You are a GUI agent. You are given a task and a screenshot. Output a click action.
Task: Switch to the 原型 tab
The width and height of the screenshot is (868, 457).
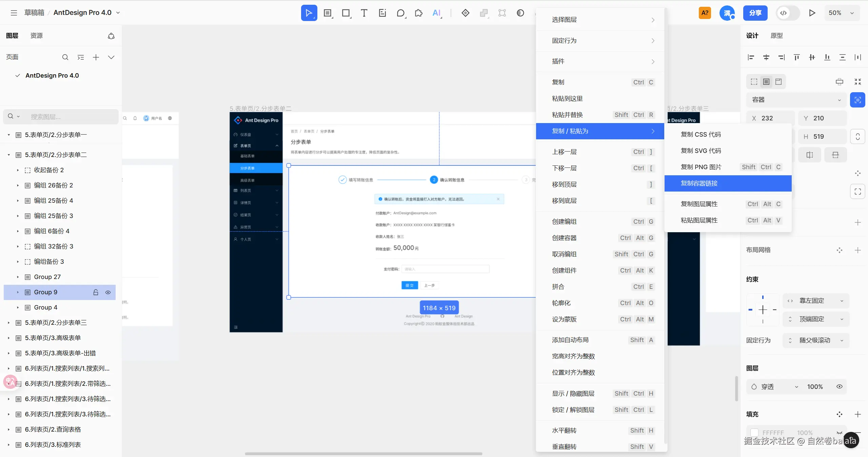[776, 36]
